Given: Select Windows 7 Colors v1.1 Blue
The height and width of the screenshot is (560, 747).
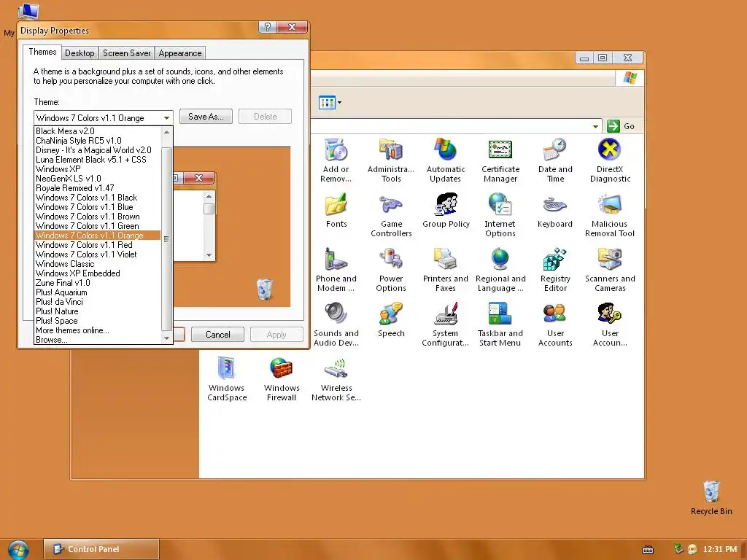Looking at the screenshot, I should 98,207.
